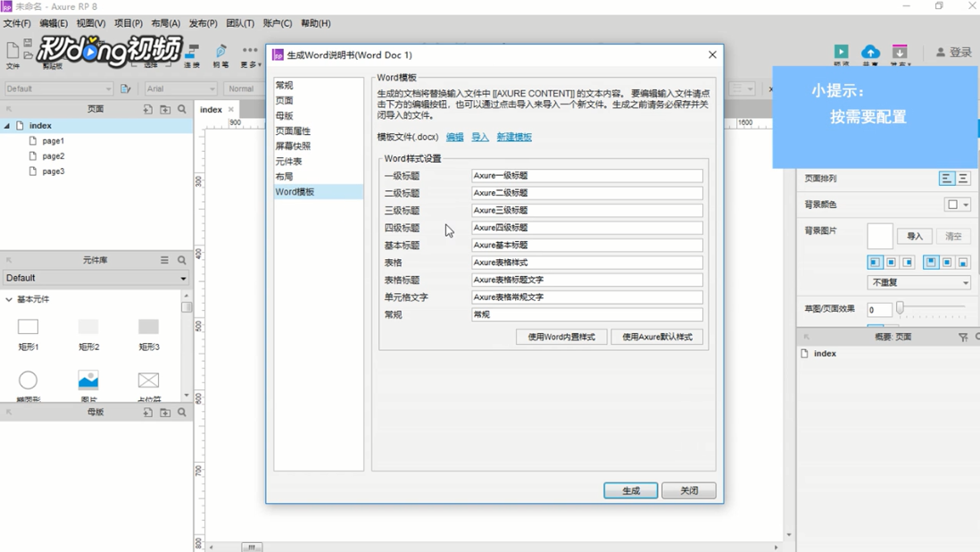Click the 生成 button to generate document
Image resolution: width=980 pixels, height=552 pixels.
[631, 489]
